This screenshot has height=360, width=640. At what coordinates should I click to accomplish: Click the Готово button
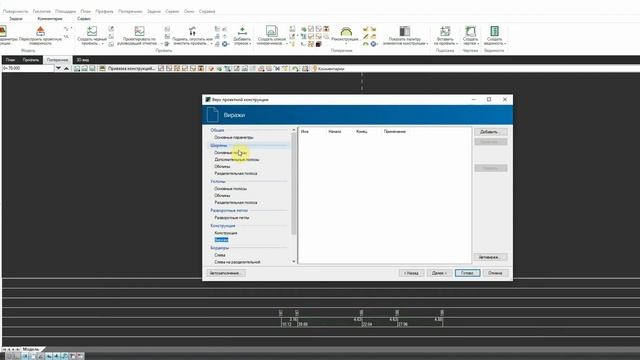(467, 273)
